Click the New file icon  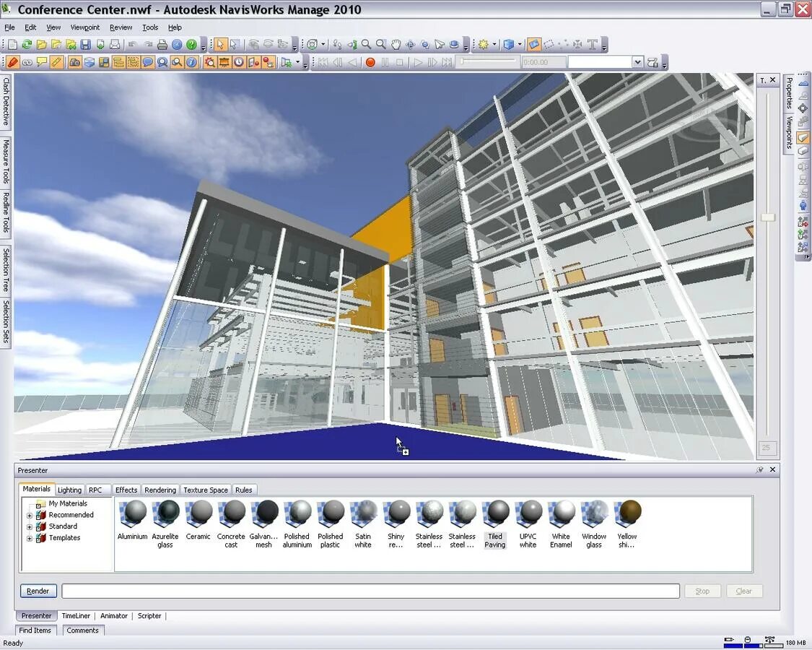(12, 45)
